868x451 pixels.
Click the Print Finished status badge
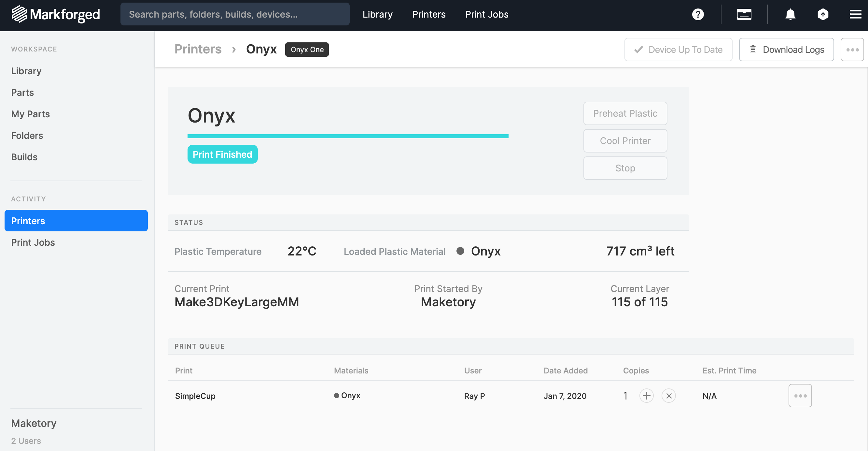coord(223,154)
